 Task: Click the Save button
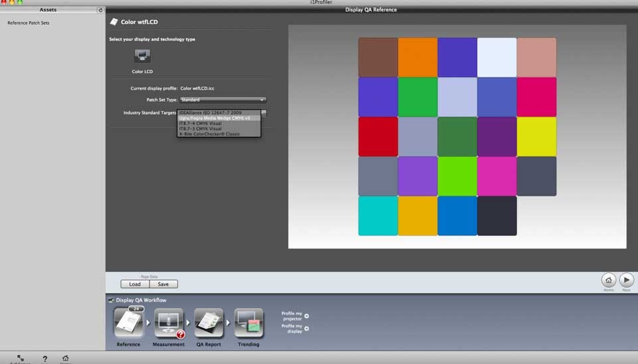click(x=163, y=284)
